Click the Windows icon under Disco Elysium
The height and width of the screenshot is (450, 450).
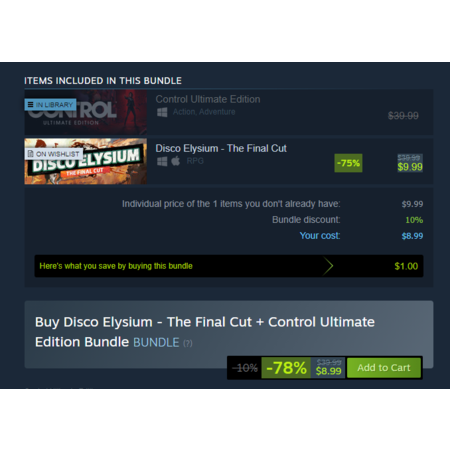(162, 161)
